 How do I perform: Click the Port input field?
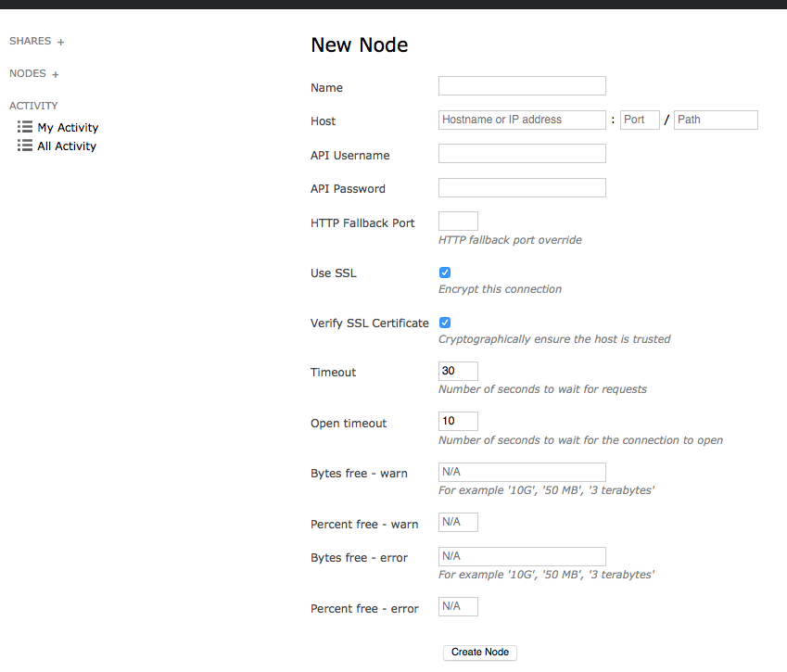click(x=640, y=120)
